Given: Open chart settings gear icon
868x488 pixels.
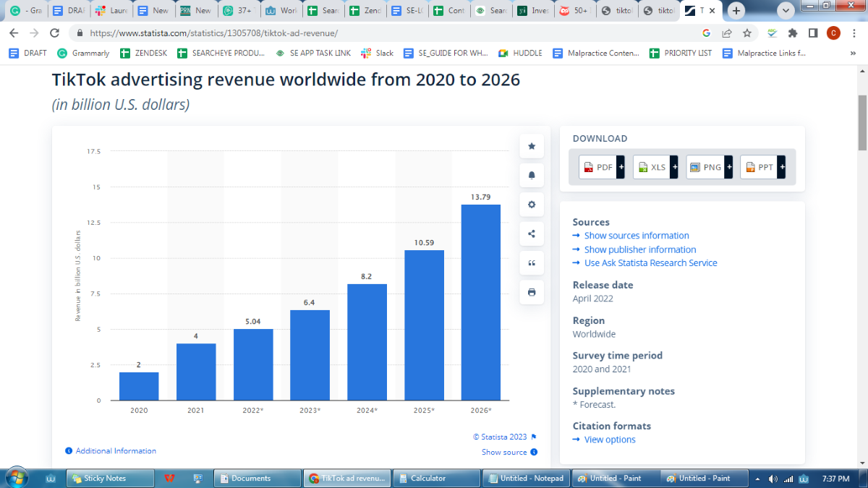Looking at the screenshot, I should tap(532, 205).
